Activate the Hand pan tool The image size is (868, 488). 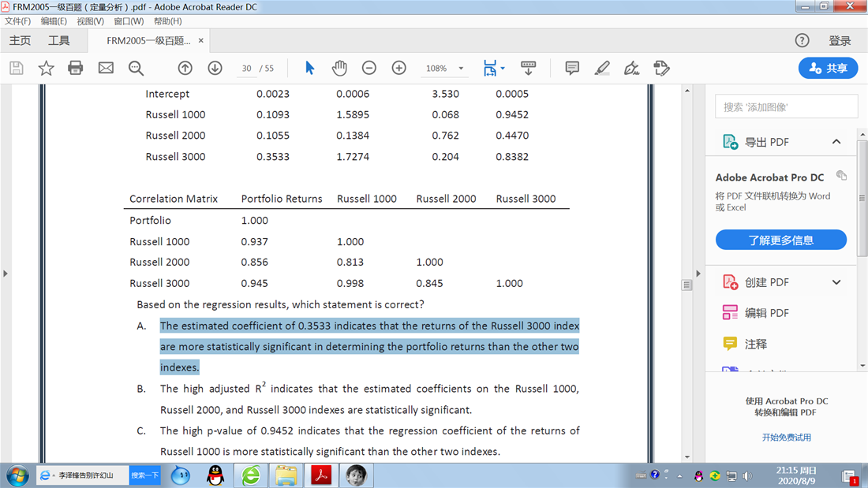coord(339,68)
